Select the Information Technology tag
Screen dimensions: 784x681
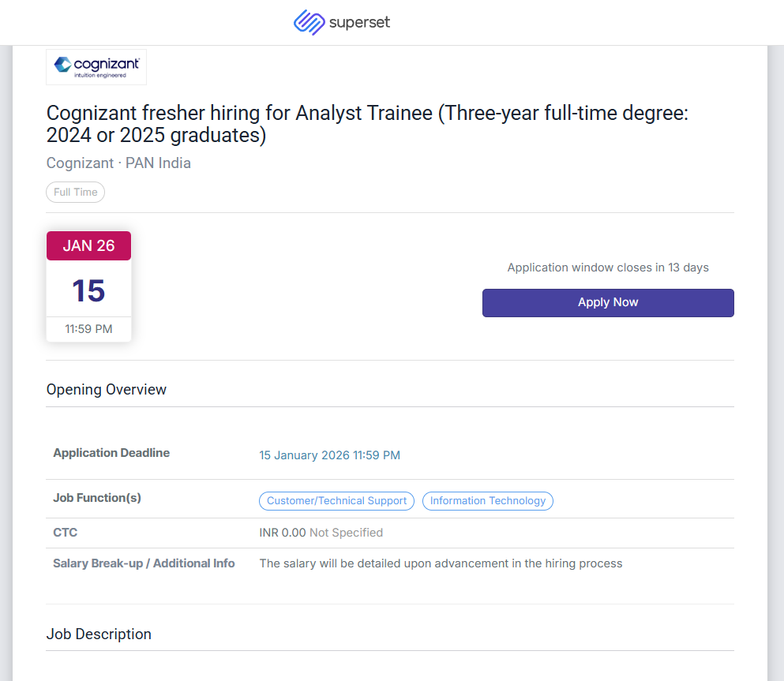click(x=488, y=501)
